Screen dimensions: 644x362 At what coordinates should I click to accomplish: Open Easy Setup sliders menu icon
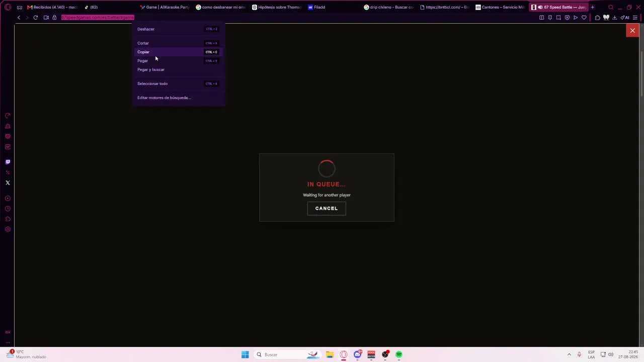click(x=635, y=18)
